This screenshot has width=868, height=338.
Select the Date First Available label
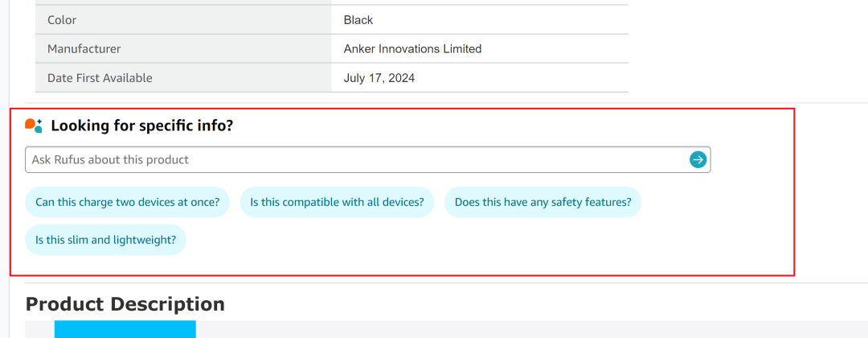100,78
